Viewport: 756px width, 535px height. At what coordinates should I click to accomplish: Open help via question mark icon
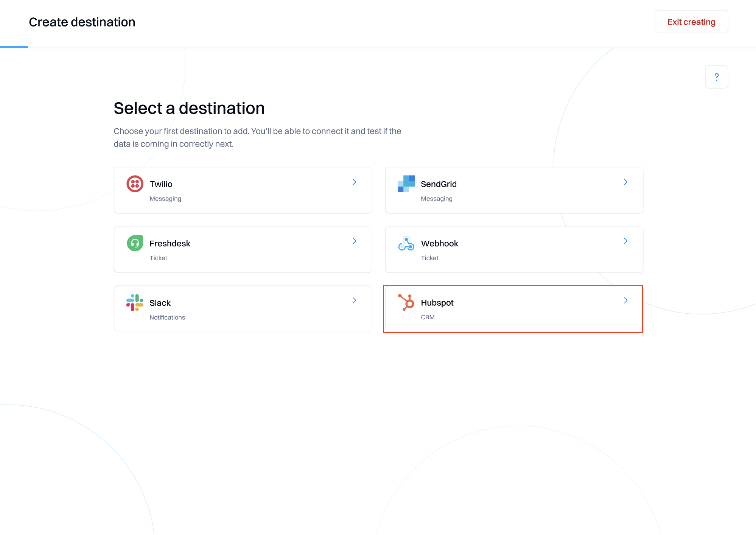(x=716, y=77)
